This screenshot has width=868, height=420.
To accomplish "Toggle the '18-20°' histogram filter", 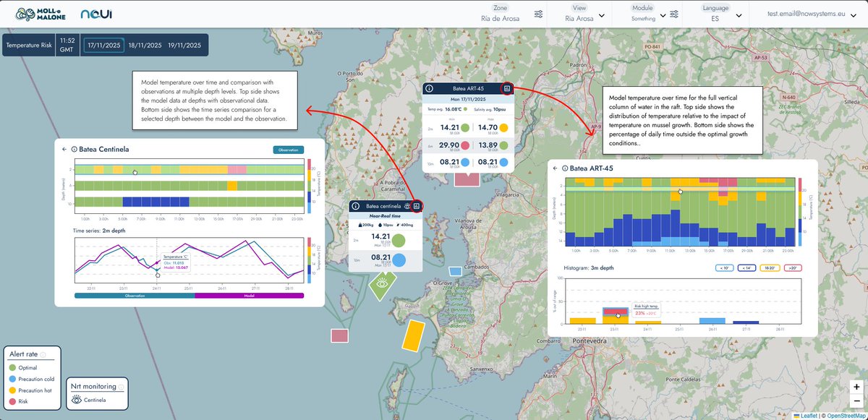I will tap(771, 267).
